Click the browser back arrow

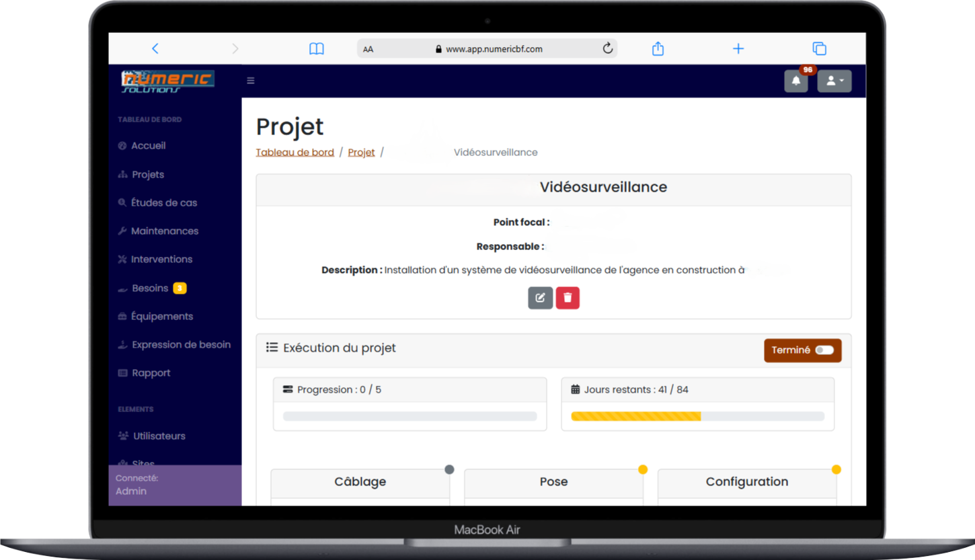[155, 48]
